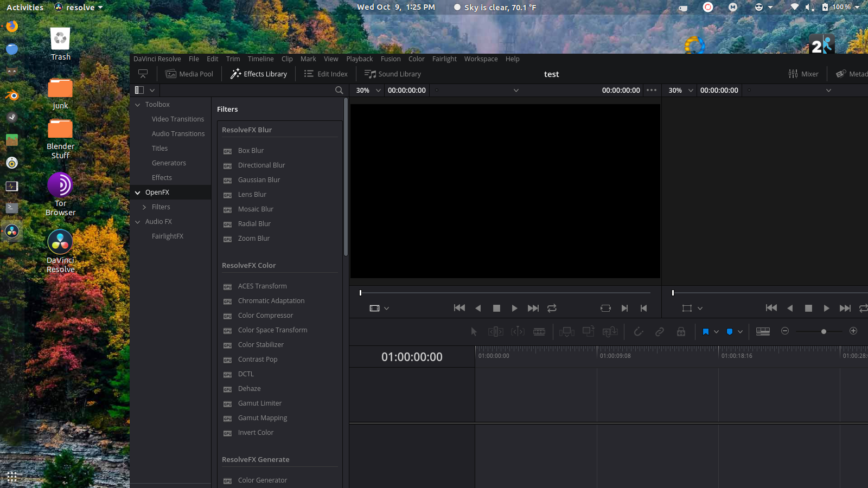Toggle loop playback in source viewer
This screenshot has width=868, height=488.
[x=552, y=308]
